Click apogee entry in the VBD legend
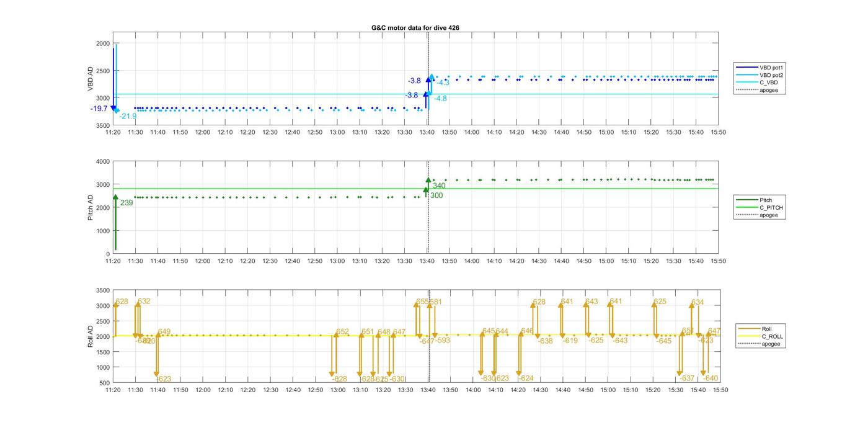Screen dimensions: 868x430 (756, 91)
